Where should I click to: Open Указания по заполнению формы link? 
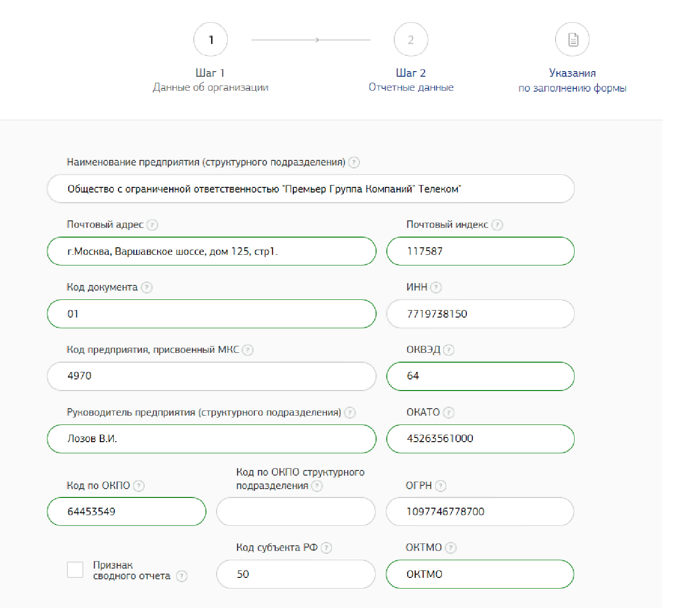572,80
